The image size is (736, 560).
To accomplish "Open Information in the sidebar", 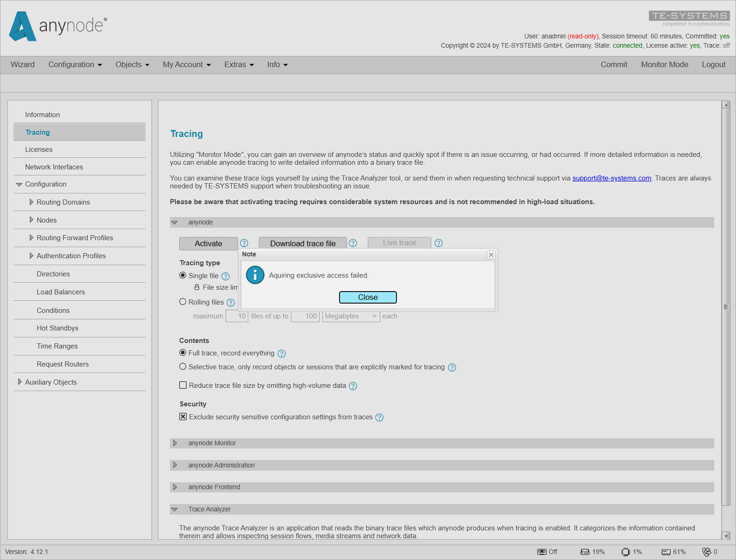I will pos(79,114).
